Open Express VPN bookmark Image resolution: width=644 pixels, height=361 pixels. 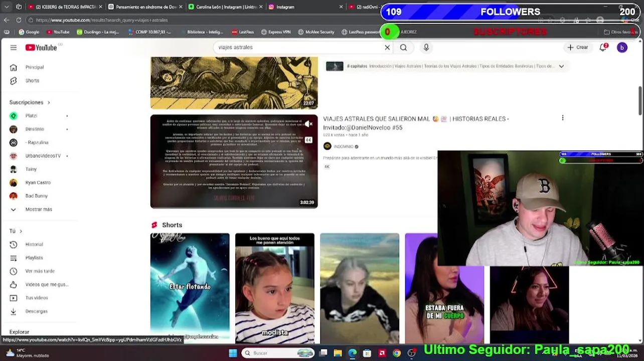[x=276, y=32]
